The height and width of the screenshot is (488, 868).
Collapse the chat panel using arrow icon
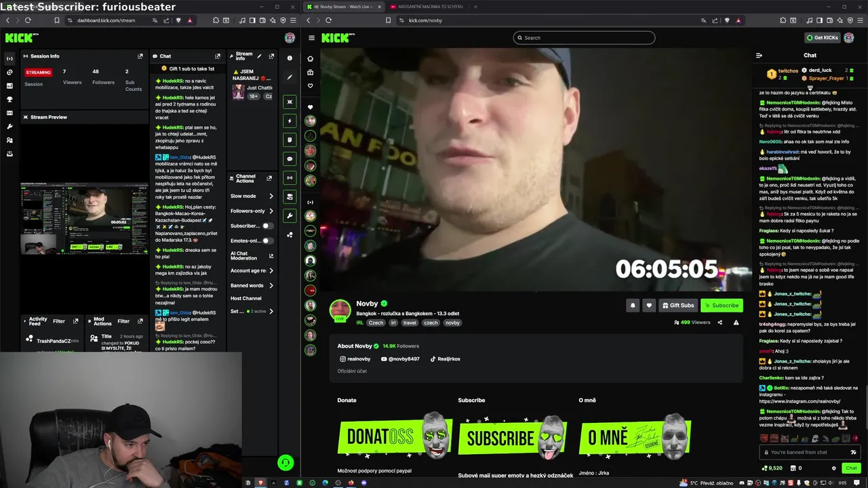click(759, 56)
